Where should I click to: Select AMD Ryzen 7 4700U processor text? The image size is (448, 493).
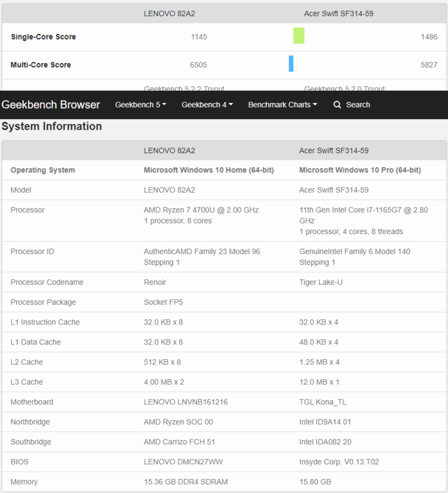pos(201,210)
